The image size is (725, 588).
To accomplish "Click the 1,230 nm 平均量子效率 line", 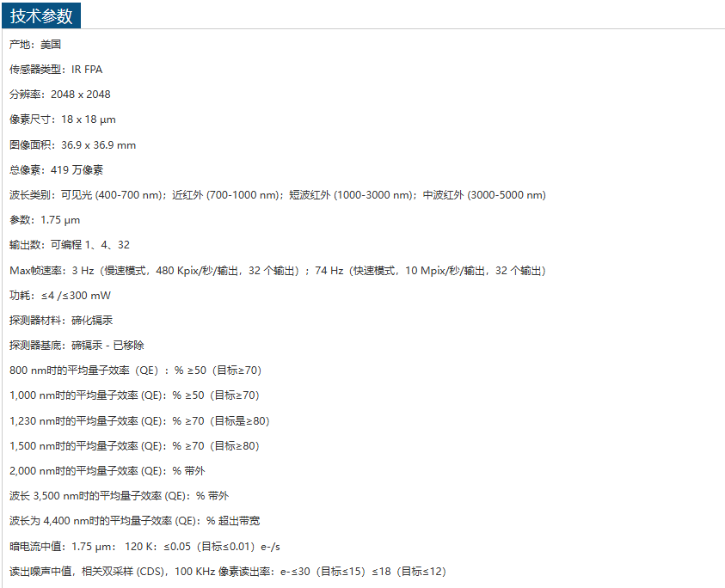I will coord(139,421).
